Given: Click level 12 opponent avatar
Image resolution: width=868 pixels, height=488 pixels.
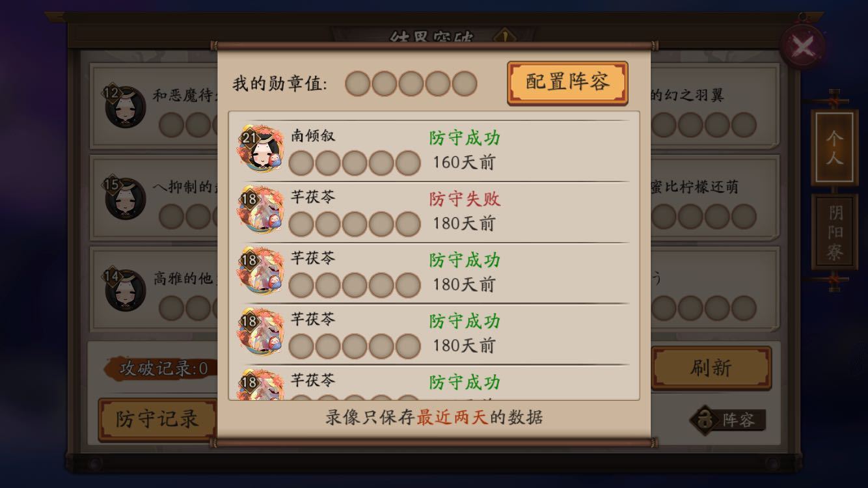Looking at the screenshot, I should point(124,106).
